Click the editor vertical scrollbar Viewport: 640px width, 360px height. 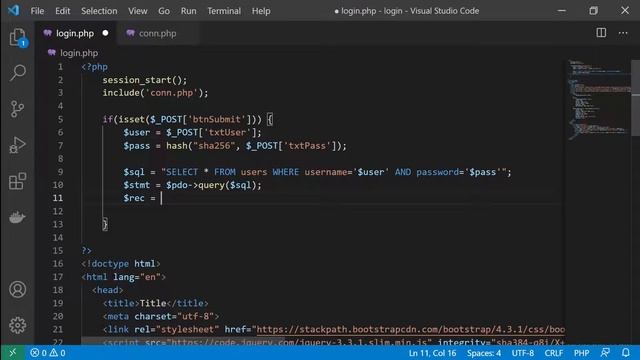[x=635, y=98]
